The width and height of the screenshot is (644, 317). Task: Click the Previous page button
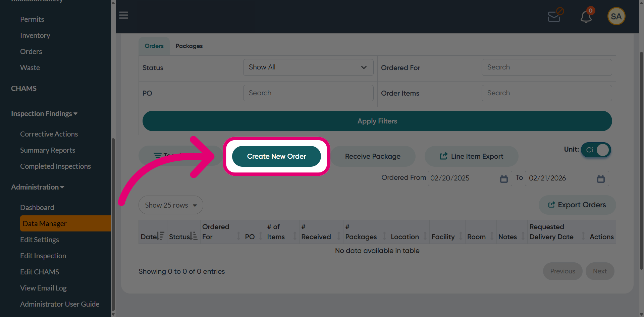[x=563, y=271]
